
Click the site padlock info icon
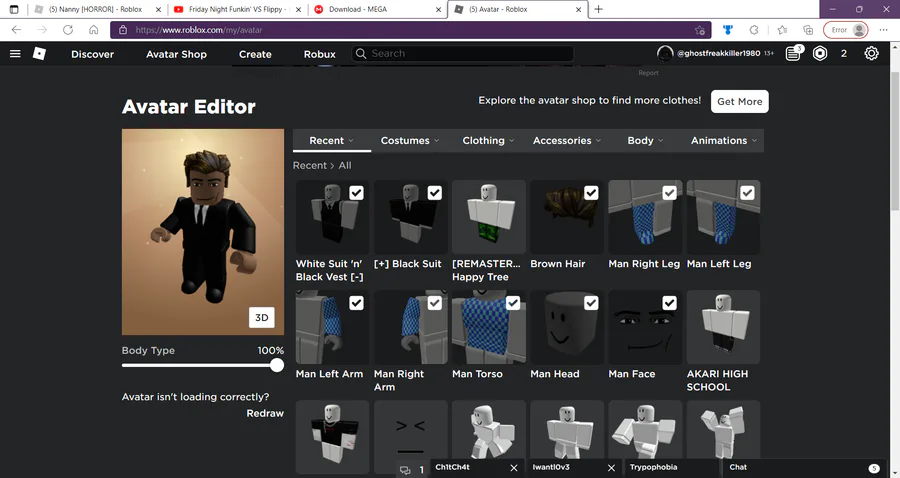point(123,30)
